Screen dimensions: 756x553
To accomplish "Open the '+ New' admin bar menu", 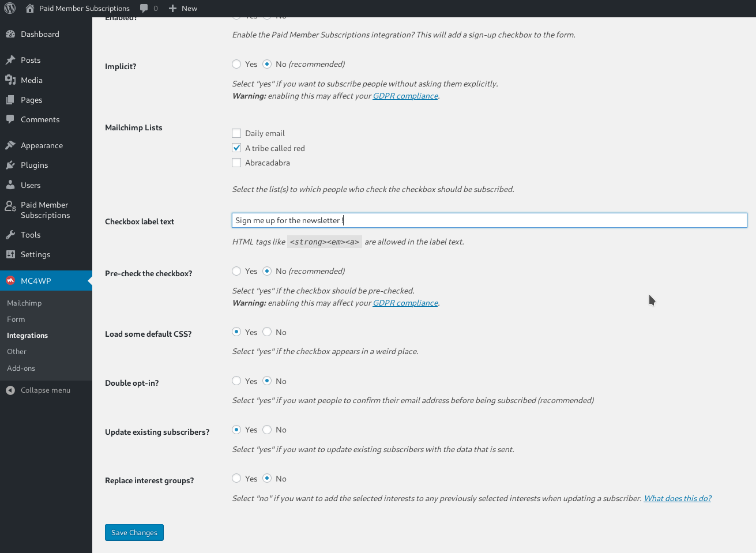I will pyautogui.click(x=183, y=8).
